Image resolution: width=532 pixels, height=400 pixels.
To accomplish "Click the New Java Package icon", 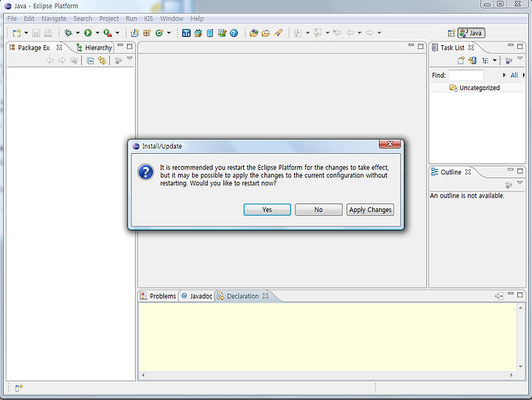I will coord(147,33).
